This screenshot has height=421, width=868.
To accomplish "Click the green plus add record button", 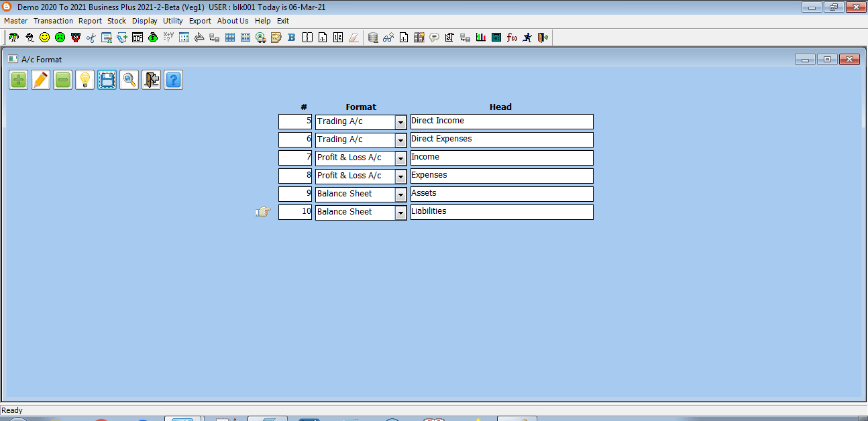I will pyautogui.click(x=19, y=80).
